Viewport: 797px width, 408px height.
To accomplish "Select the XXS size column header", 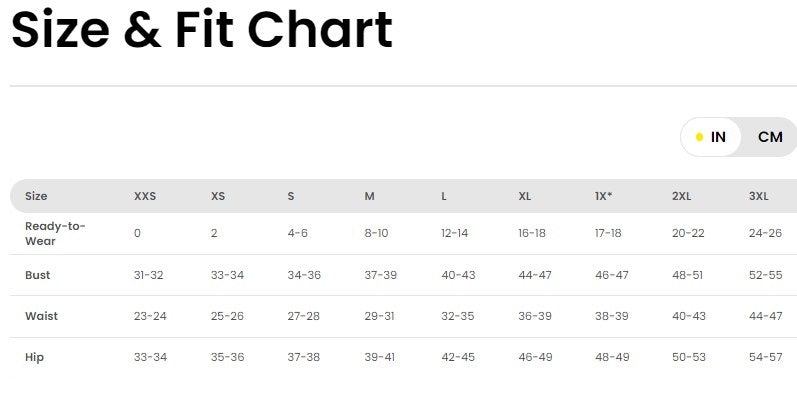I will 145,196.
